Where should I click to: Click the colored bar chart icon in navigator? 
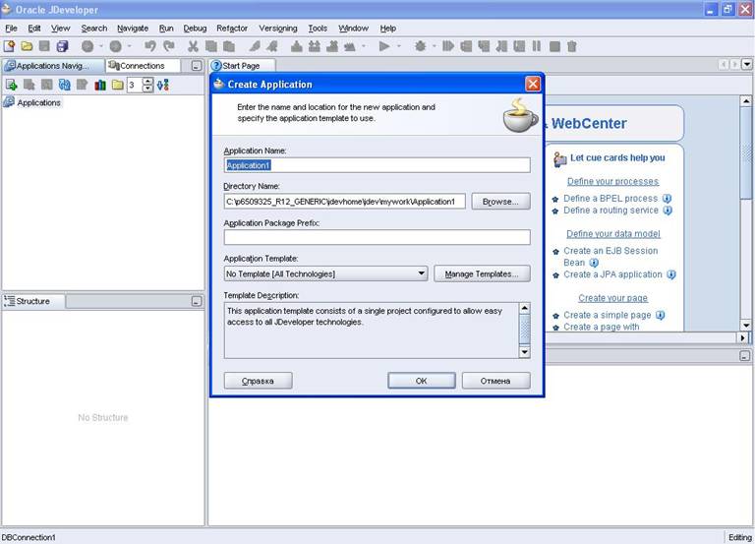pyautogui.click(x=100, y=85)
